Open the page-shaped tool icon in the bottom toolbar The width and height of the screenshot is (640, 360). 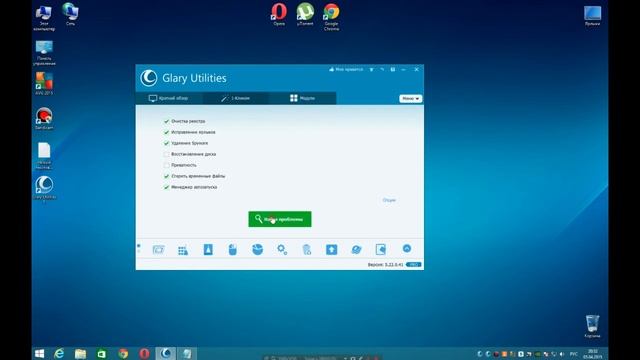380,249
